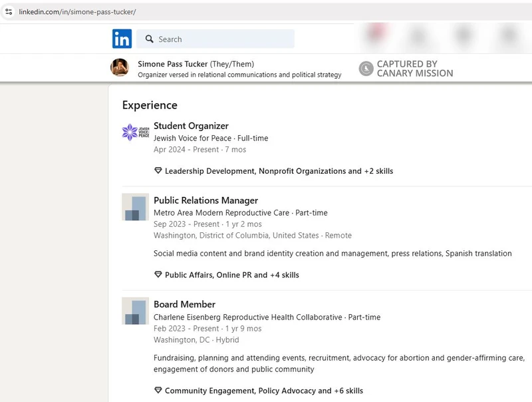The width and height of the screenshot is (532, 402).
Task: Click 'Feb 2023 - Present · 1 yr 9 mos'
Action: 207,329
